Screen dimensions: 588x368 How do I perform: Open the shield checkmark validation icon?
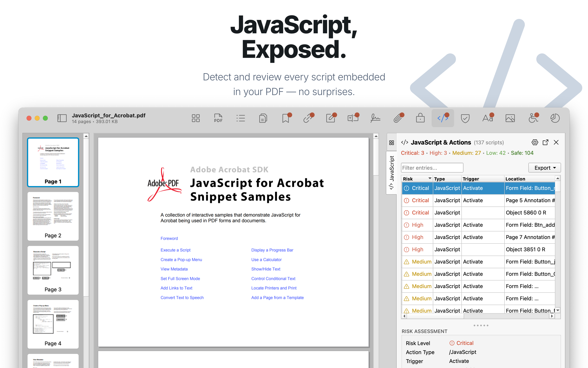465,119
